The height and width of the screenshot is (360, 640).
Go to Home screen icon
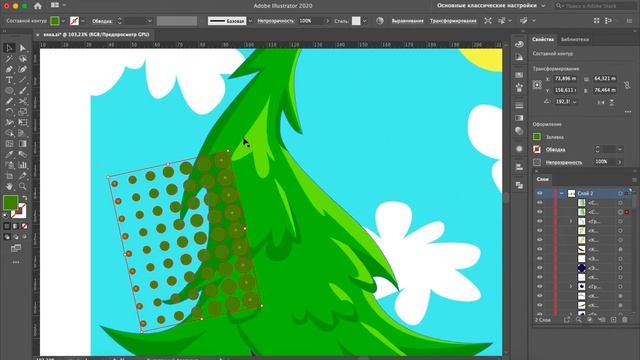point(38,6)
